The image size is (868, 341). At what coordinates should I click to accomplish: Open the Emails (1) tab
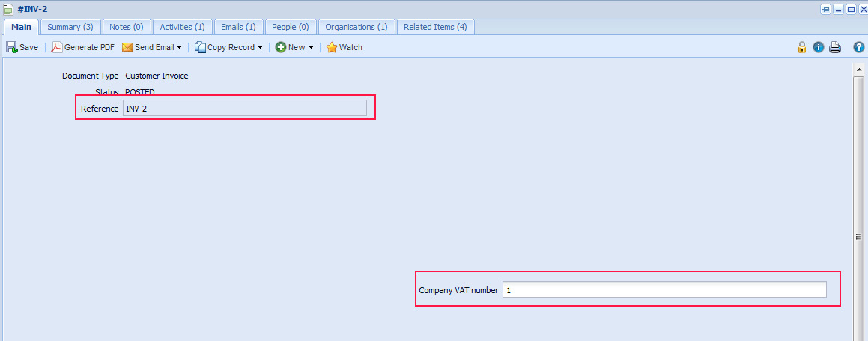click(238, 26)
